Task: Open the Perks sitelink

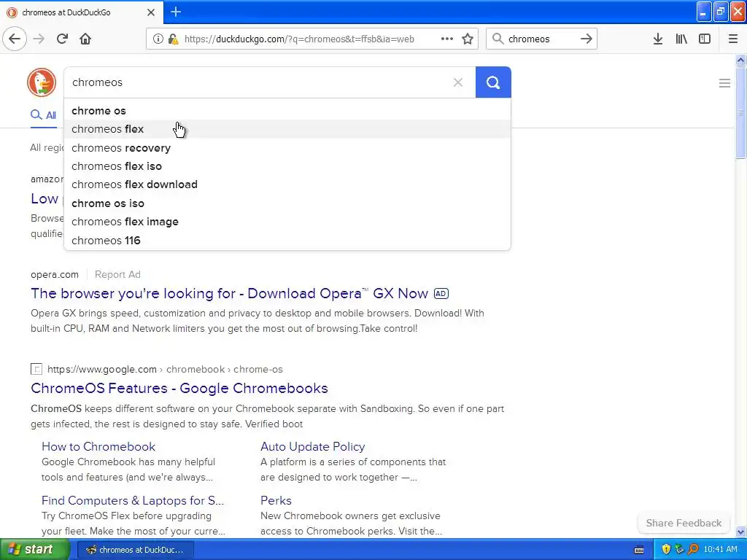Action: [x=276, y=500]
